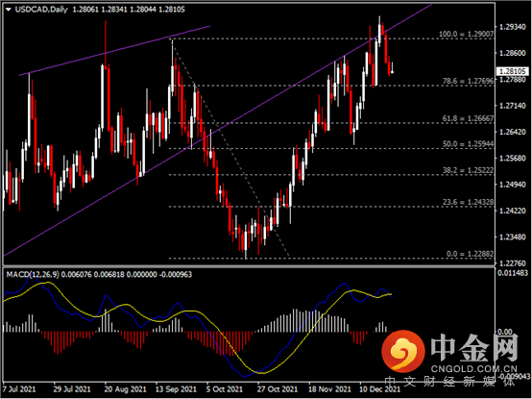Click the Fibonacci 23.6 = 1.24328 label
Image resolution: width=532 pixels, height=399 pixels.
point(469,202)
